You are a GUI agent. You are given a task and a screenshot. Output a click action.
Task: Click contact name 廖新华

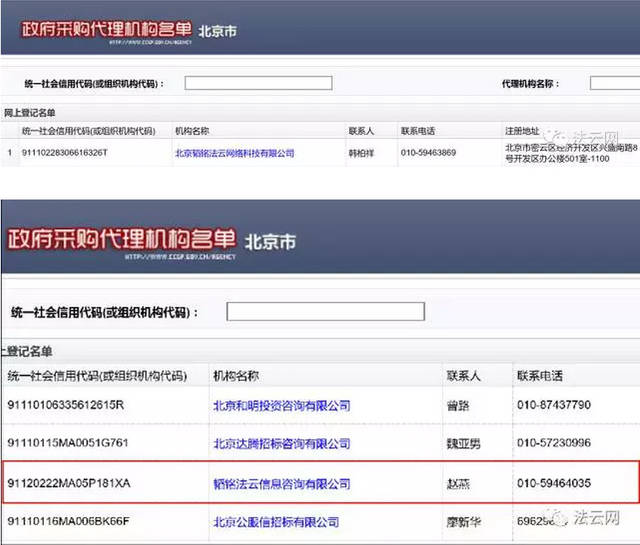tap(464, 522)
